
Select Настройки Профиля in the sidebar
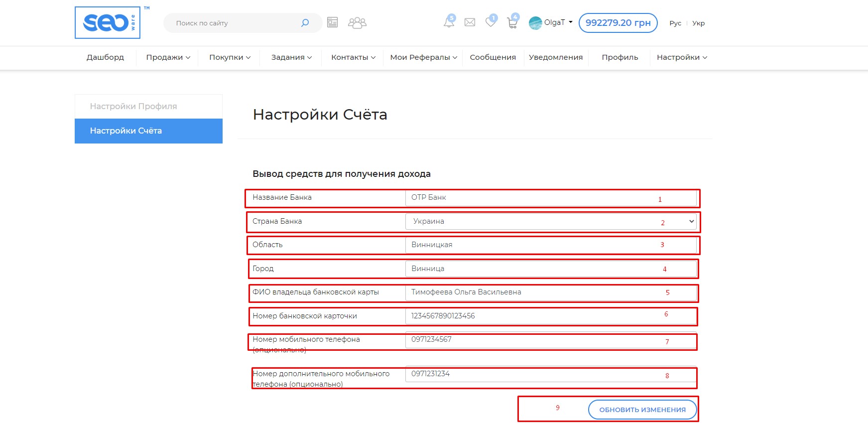[x=133, y=106]
